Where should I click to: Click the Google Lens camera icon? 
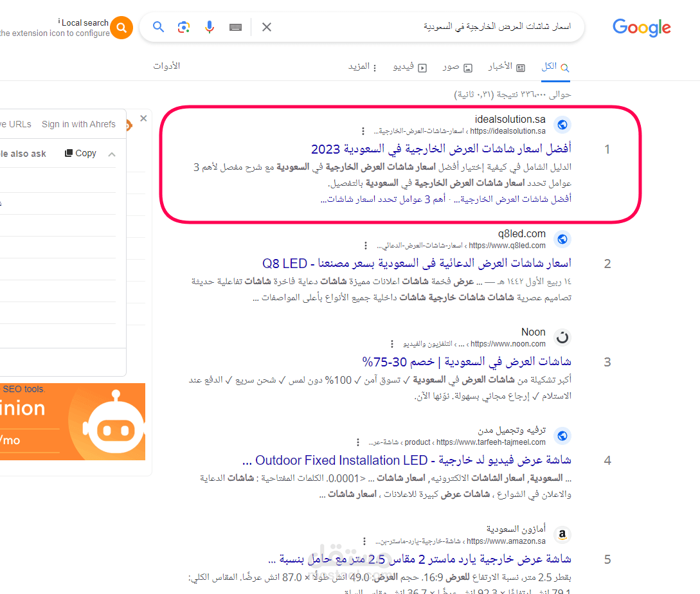183,27
